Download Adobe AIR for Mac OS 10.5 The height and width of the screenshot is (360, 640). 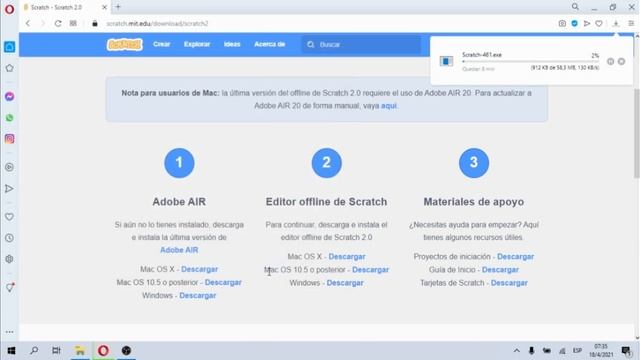click(223, 282)
